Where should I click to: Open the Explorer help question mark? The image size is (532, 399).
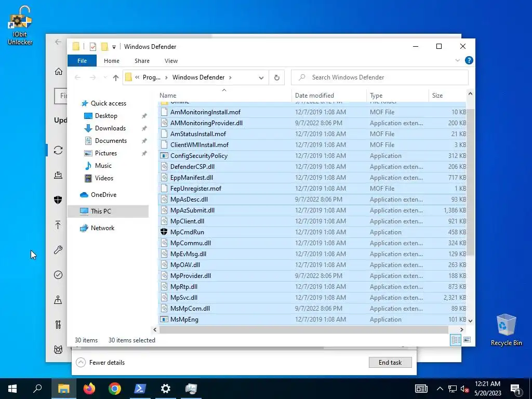[x=469, y=60]
